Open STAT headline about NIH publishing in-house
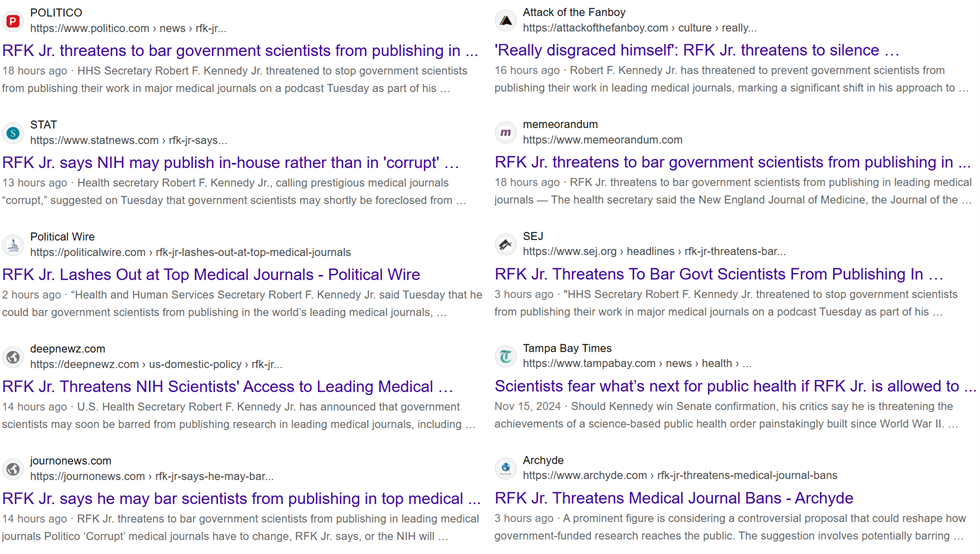980x554 pixels. 231,163
